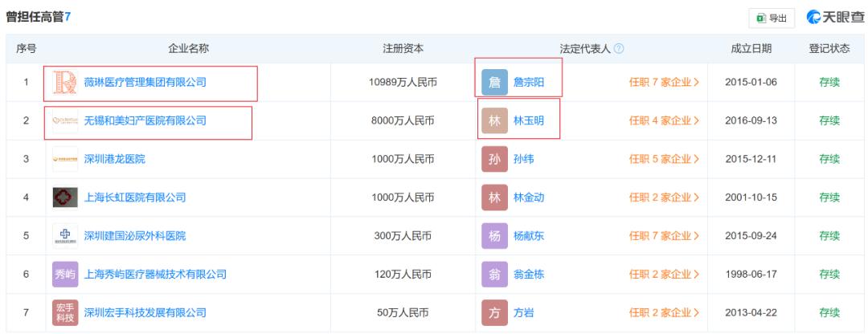
Task: Click the 深圳建国泌尿外科医院 logo icon
Action: [x=65, y=236]
